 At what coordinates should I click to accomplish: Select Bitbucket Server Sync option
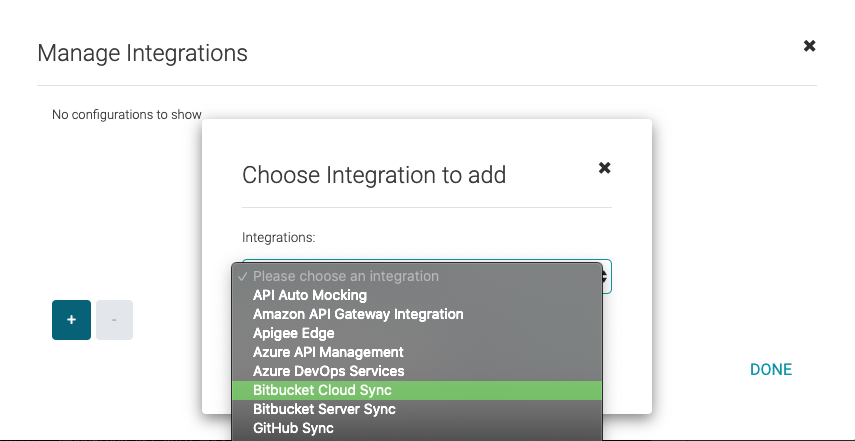417,409
